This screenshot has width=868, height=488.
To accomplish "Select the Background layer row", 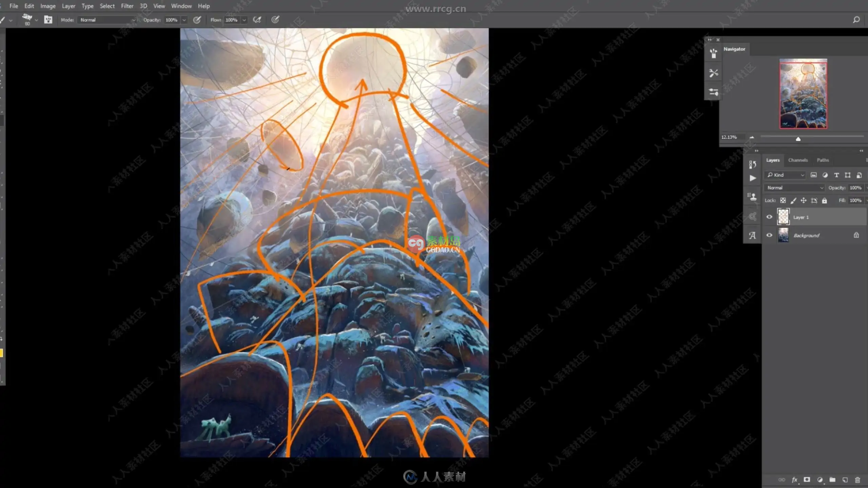I will pos(814,235).
